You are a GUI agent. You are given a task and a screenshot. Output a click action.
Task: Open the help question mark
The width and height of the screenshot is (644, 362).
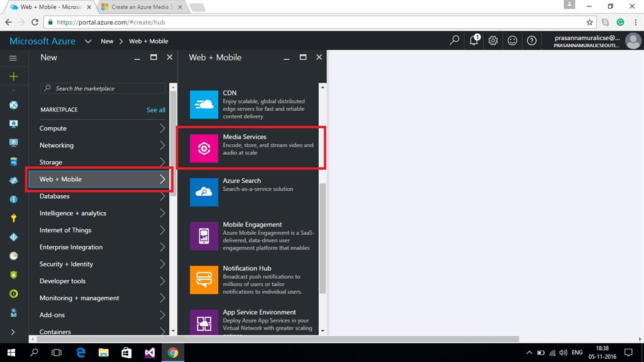[x=531, y=40]
